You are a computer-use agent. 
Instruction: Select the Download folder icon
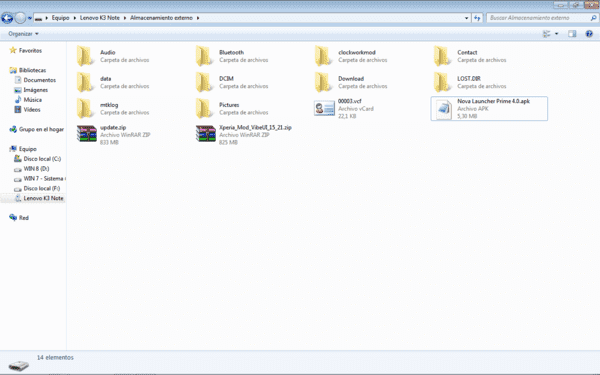[x=323, y=82]
